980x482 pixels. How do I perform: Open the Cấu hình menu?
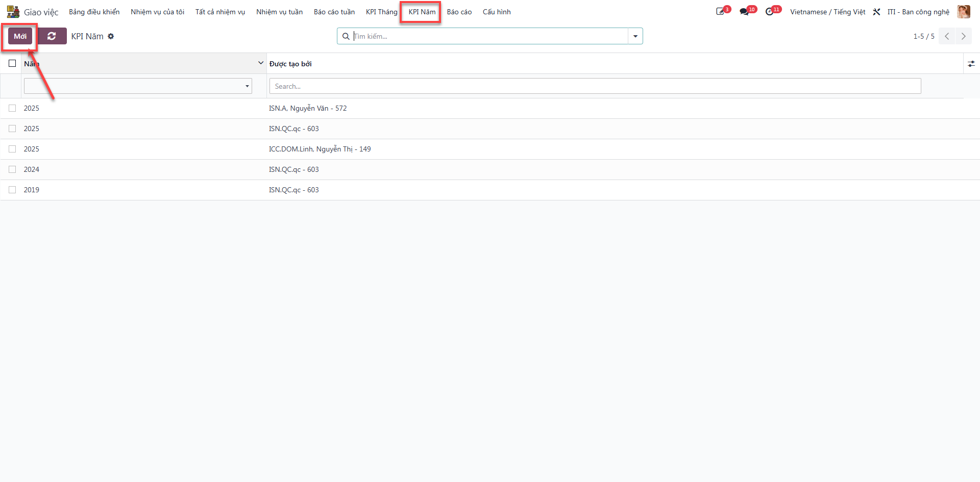(497, 12)
